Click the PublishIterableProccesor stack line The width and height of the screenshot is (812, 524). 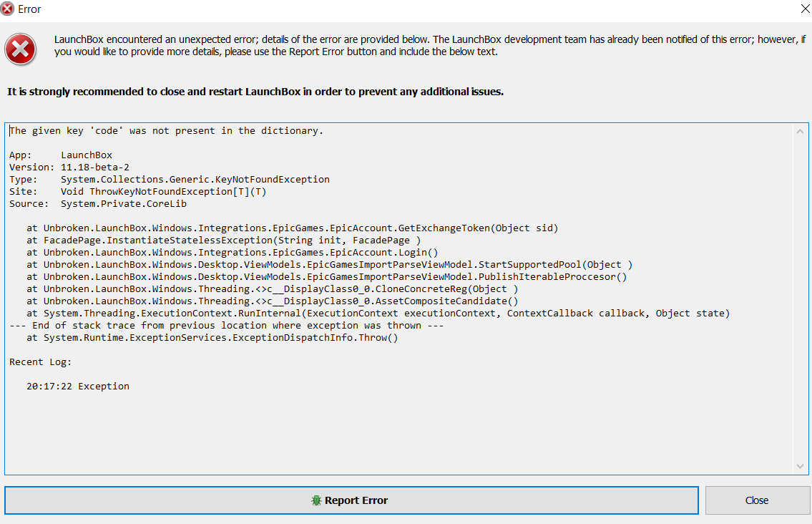(x=327, y=277)
